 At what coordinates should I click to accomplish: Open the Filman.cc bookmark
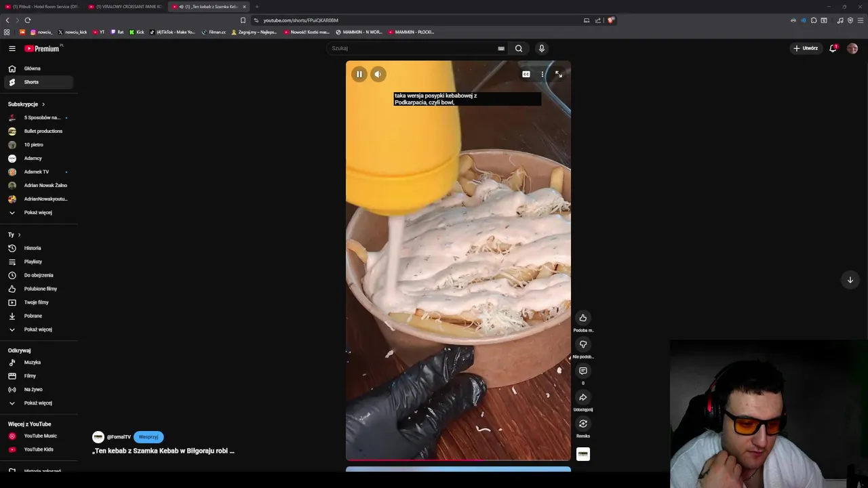tap(214, 32)
